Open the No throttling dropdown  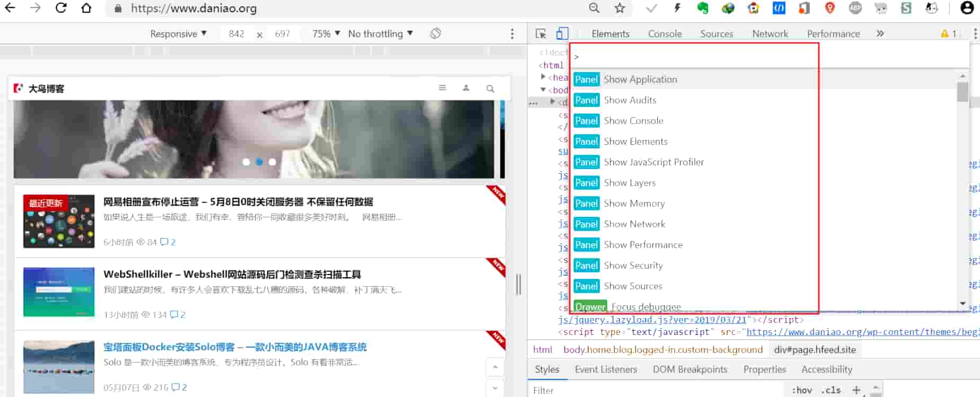click(380, 34)
